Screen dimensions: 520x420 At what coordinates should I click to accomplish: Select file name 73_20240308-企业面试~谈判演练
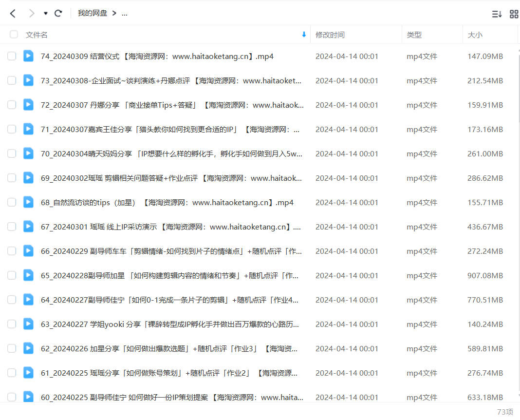(x=171, y=80)
